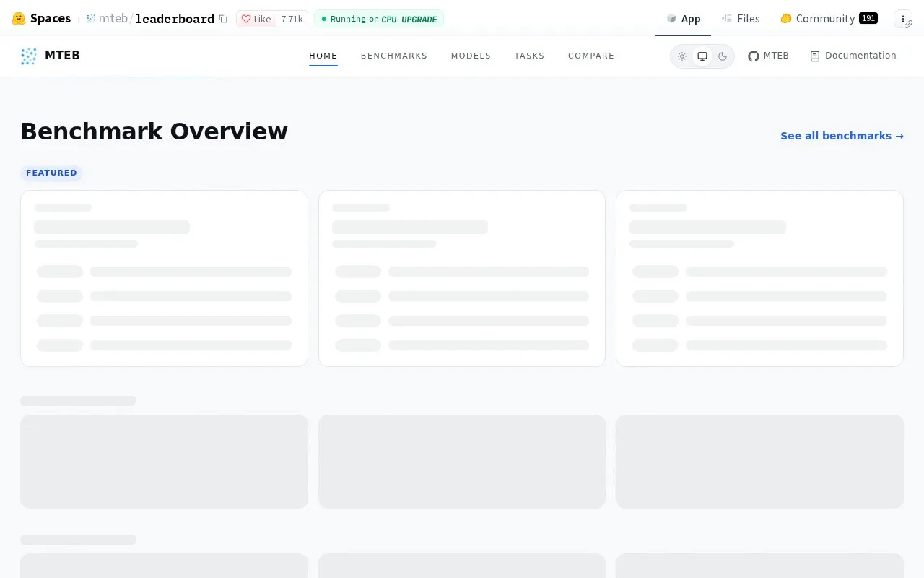This screenshot has height=578, width=924.
Task: Open the leaderboard space name link
Action: tap(175, 19)
